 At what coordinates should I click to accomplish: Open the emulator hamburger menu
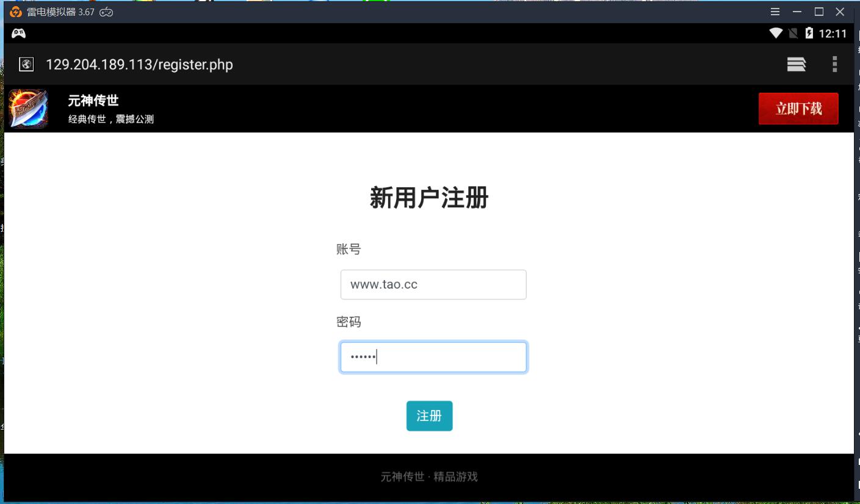point(775,12)
